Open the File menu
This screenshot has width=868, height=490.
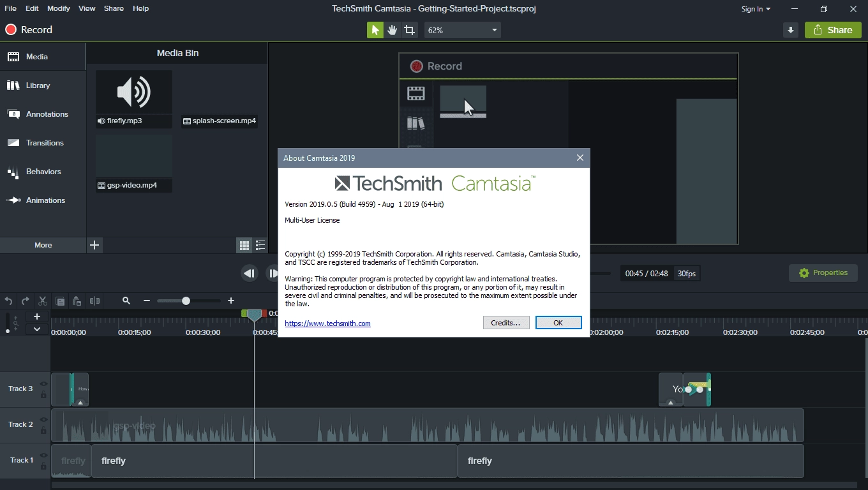click(x=10, y=8)
